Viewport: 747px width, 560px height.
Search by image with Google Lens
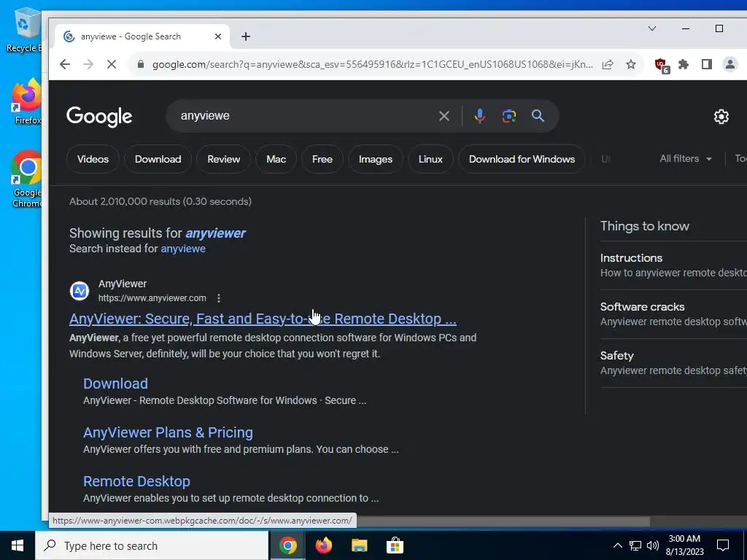[x=508, y=116]
